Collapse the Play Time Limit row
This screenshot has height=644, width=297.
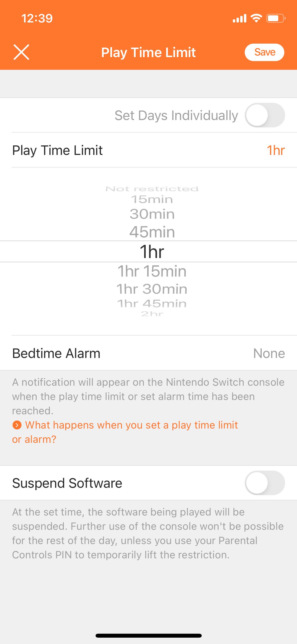tap(148, 150)
